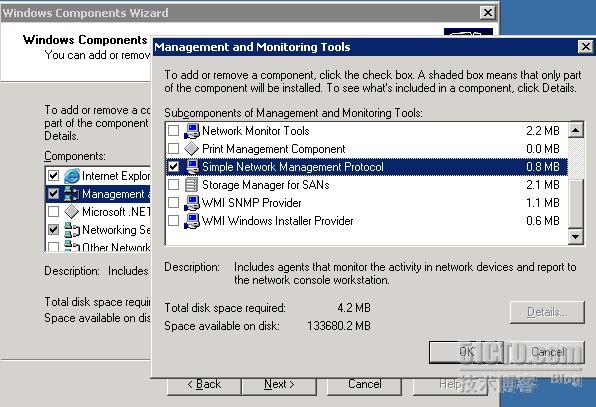Click the subcomponents list scrollbar thumb
Screen dimensions: 596x407
point(575,203)
